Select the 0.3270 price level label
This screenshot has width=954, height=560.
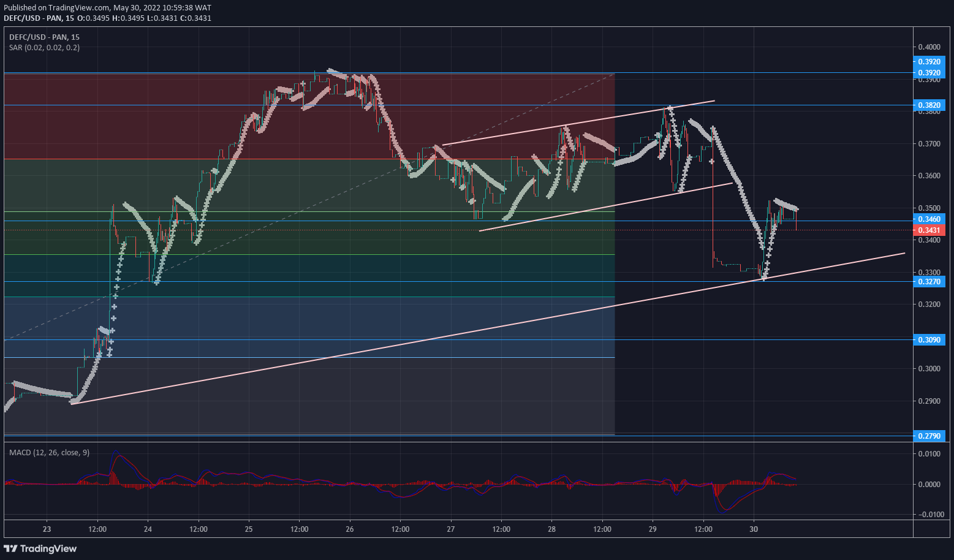click(x=929, y=282)
